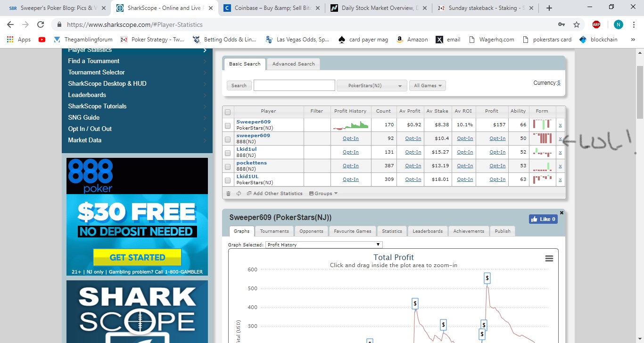Click the Facebook Like button
Viewport: 644px width, 343px height.
pos(543,219)
